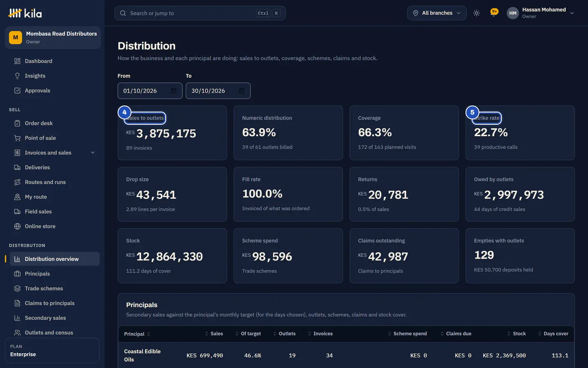This screenshot has width=588, height=368.
Task: Sort the table by Outlets column
Action: click(x=284, y=334)
